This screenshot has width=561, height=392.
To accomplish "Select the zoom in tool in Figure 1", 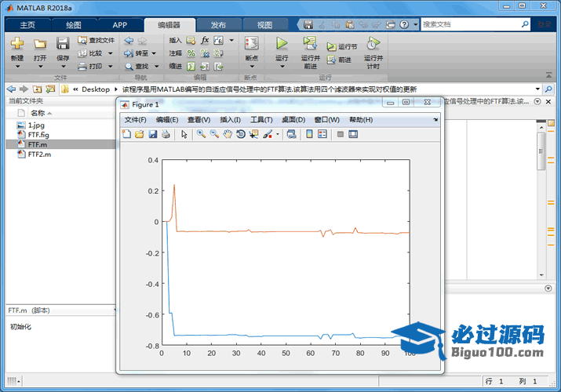I will click(201, 134).
